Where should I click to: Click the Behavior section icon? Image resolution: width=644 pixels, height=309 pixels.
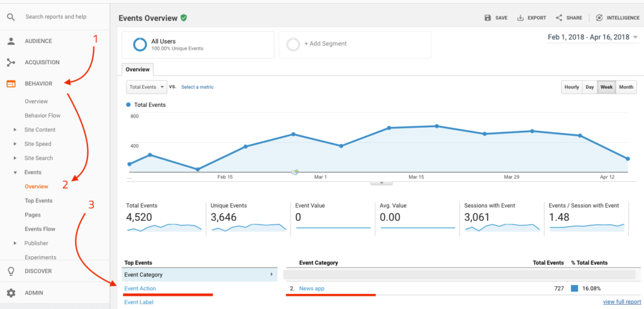11,84
